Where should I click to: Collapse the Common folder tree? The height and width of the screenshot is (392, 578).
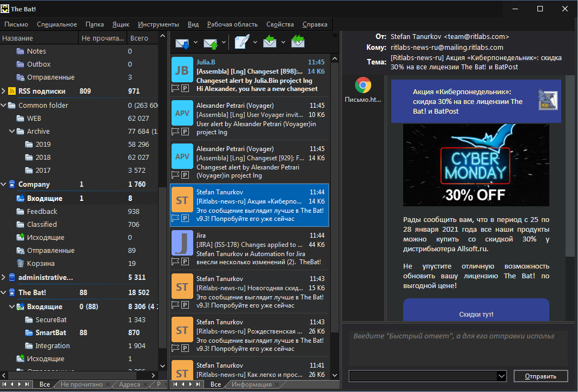pyautogui.click(x=3, y=105)
